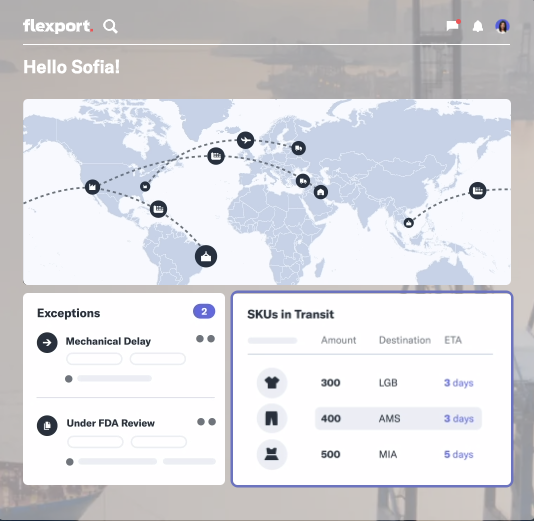Click the home marker in the Middle East
Screen dimensions: 534x521
click(x=320, y=192)
